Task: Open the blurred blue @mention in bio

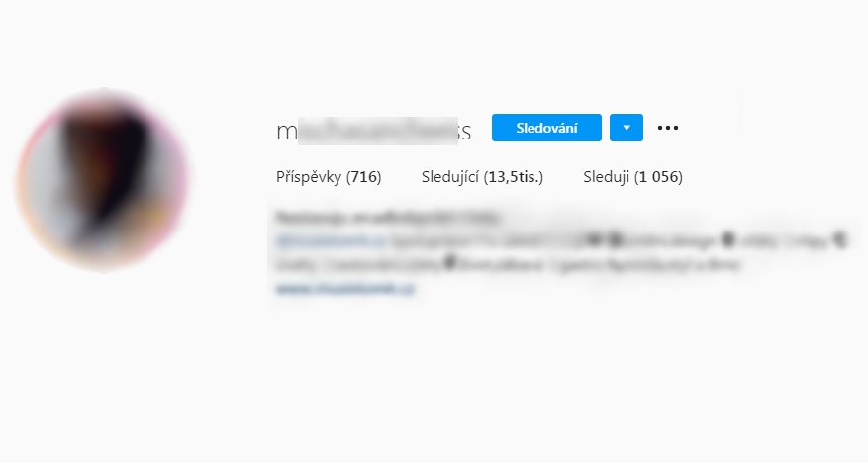Action: tap(331, 241)
